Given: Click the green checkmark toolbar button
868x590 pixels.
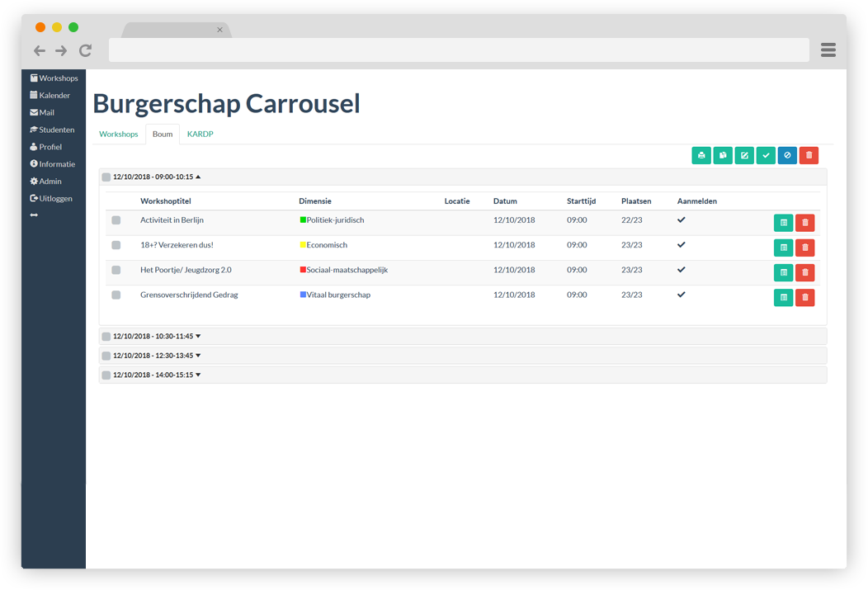Looking at the screenshot, I should coord(767,155).
